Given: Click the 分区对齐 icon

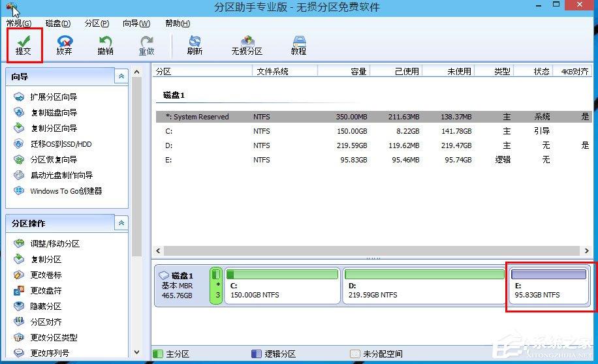Looking at the screenshot, I should (x=19, y=322).
